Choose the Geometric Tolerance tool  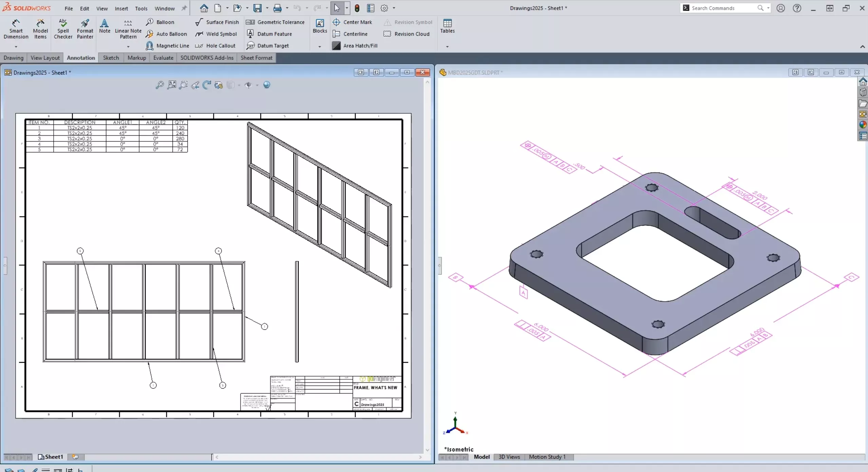tap(275, 22)
